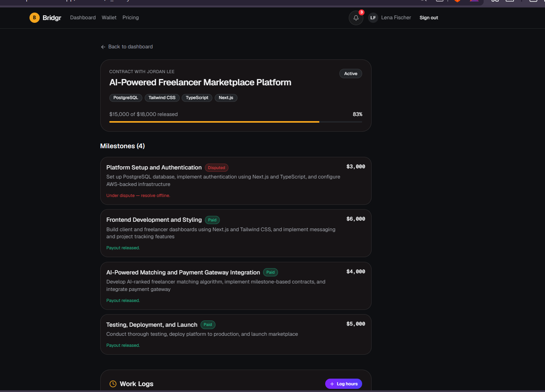Click the $4,000 milestone amount

tap(356, 272)
